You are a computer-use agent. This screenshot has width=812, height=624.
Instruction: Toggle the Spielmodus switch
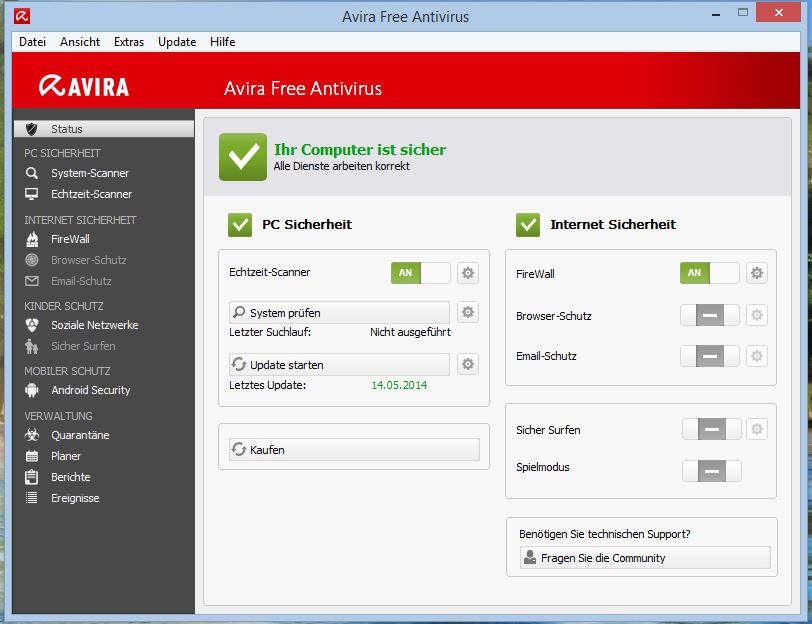click(x=712, y=471)
